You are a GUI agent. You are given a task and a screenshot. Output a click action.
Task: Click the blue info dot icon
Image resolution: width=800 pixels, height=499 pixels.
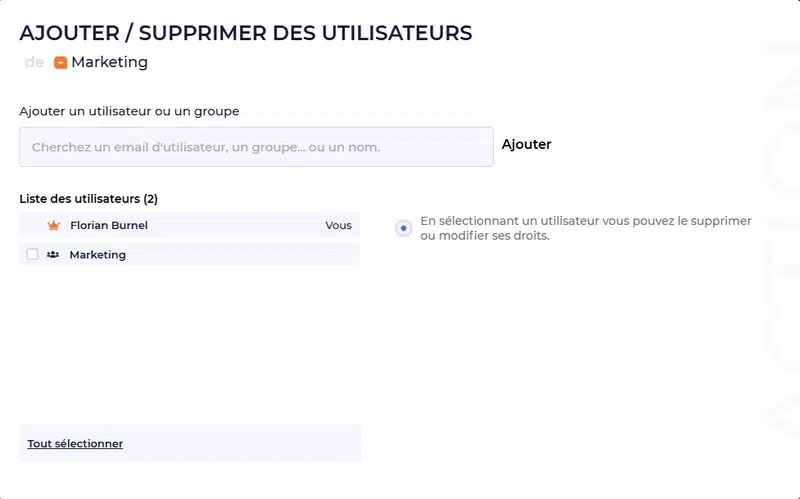pos(403,228)
